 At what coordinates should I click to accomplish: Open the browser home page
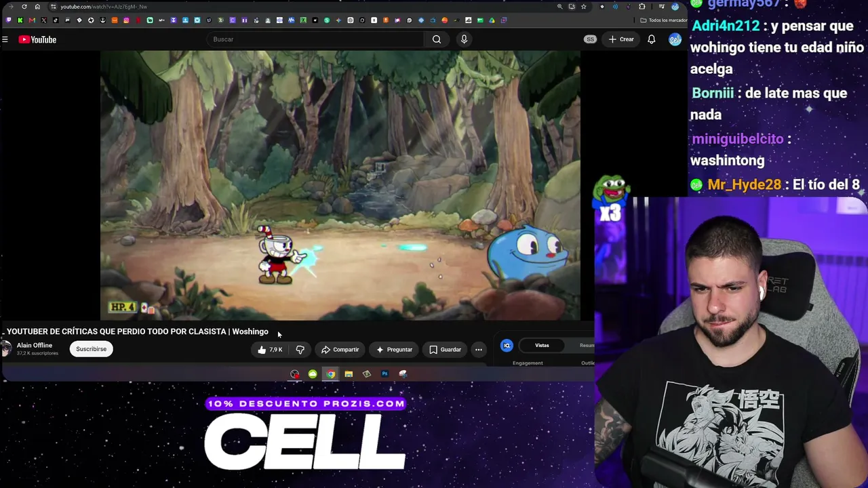[37, 7]
